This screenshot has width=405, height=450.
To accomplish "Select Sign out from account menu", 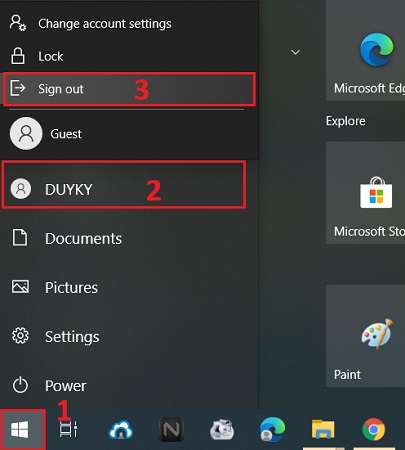I will tap(129, 89).
